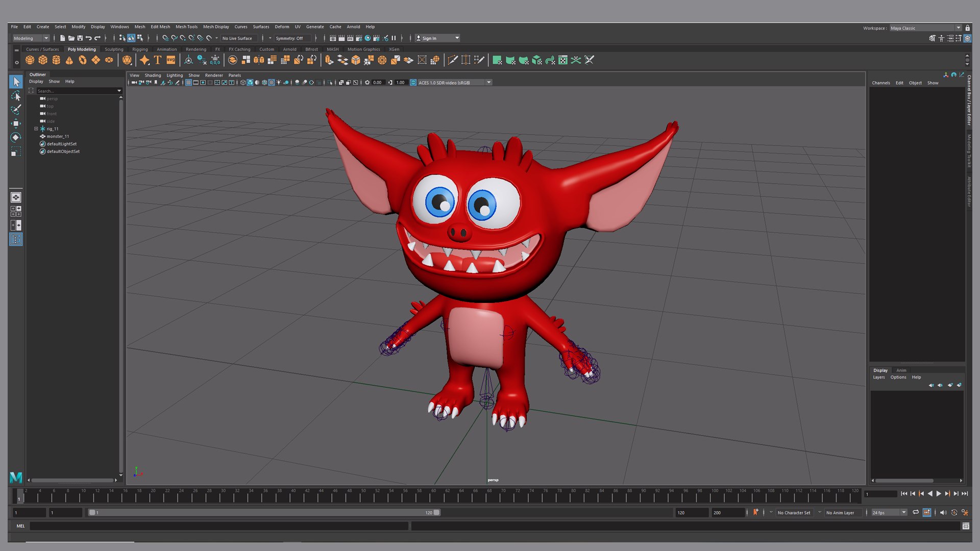Toggle loop playback mode
This screenshot has width=980, height=551.
click(x=916, y=512)
